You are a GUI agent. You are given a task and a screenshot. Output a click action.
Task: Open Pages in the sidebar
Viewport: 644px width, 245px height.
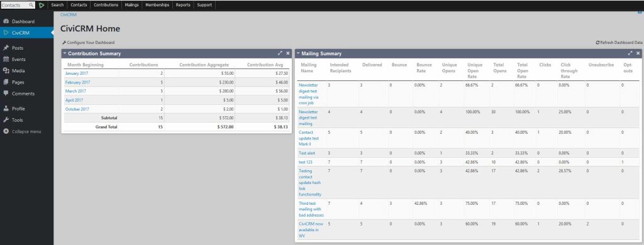point(18,82)
